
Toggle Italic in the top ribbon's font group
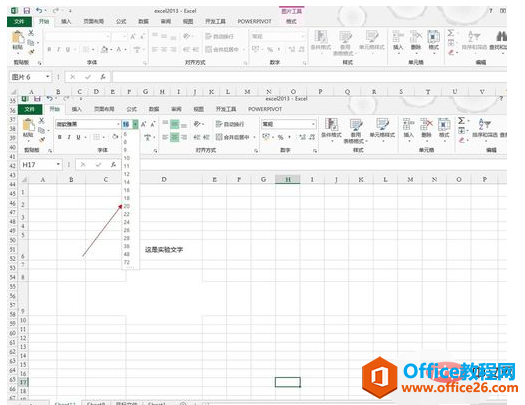pos(58,50)
